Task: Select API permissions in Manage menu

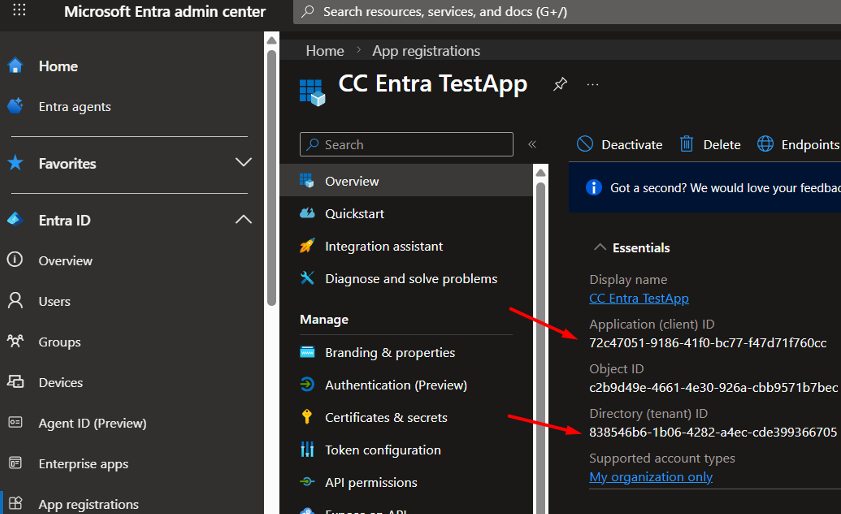Action: [370, 482]
